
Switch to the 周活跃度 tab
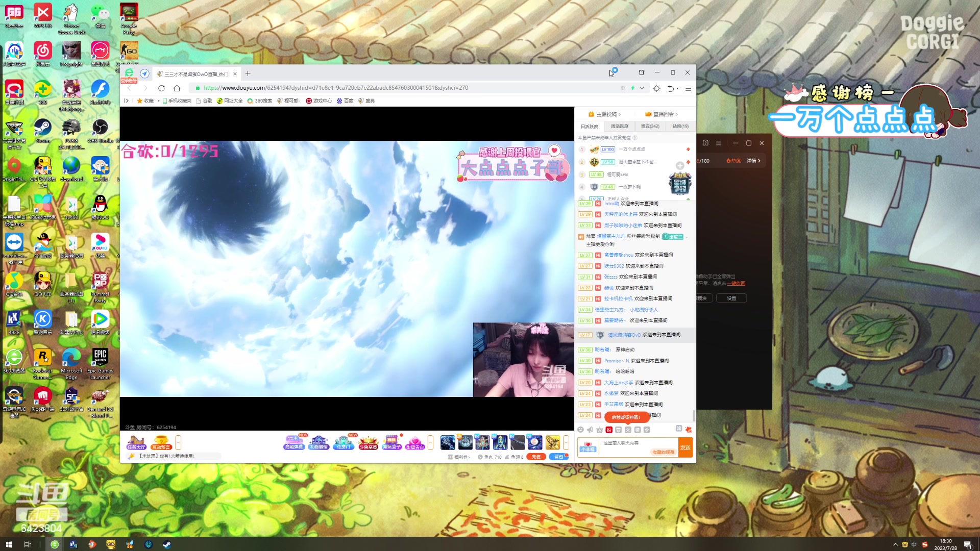tap(620, 126)
